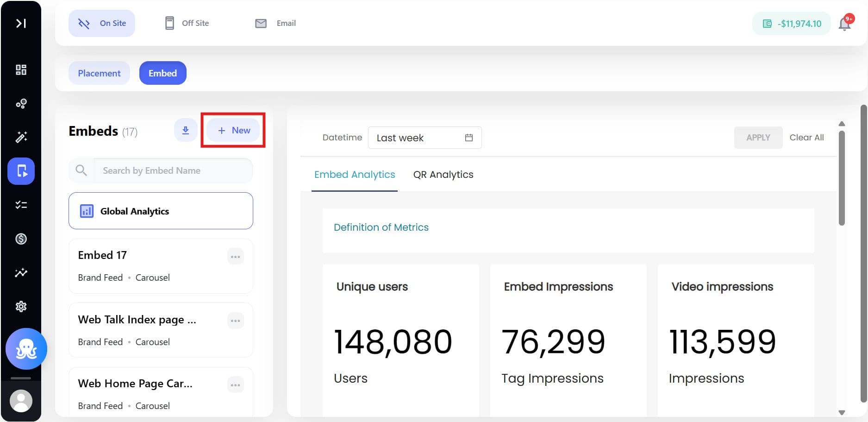The height and width of the screenshot is (422, 868).
Task: Expand the collapsed left sidebar
Action: click(x=21, y=23)
